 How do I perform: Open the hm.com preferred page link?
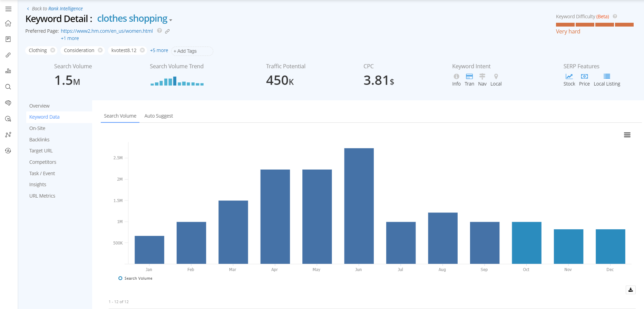coord(107,31)
